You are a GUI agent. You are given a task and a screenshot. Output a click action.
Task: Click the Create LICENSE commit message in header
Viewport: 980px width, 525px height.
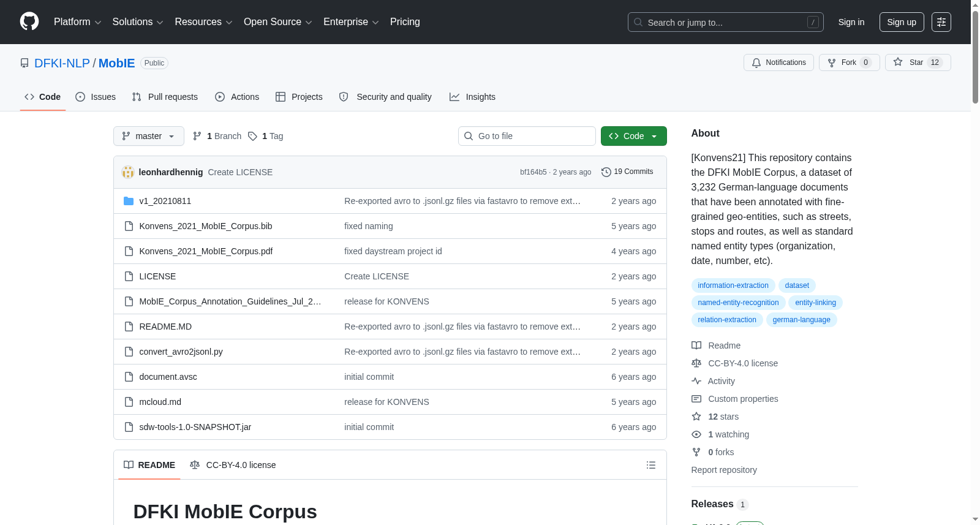[x=240, y=172]
